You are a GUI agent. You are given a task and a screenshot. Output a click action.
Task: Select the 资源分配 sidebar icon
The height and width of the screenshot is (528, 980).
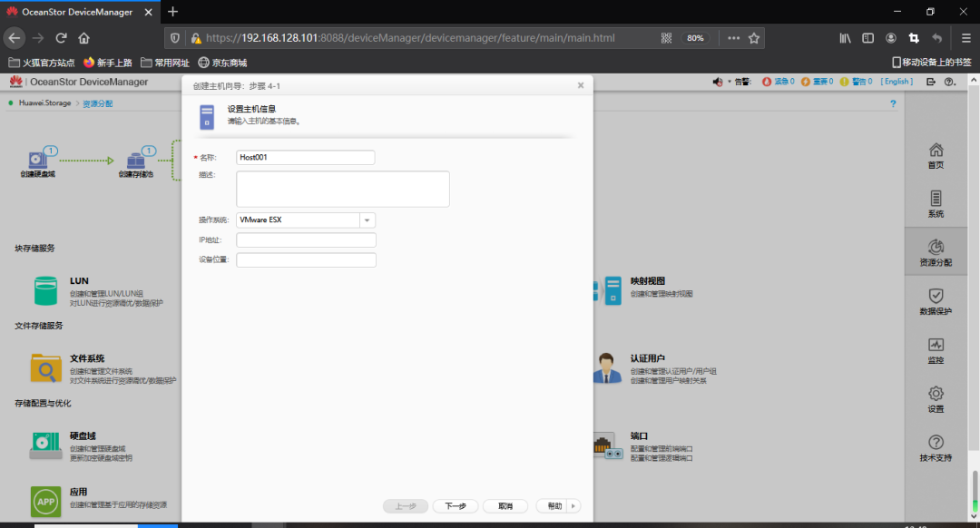coord(936,247)
